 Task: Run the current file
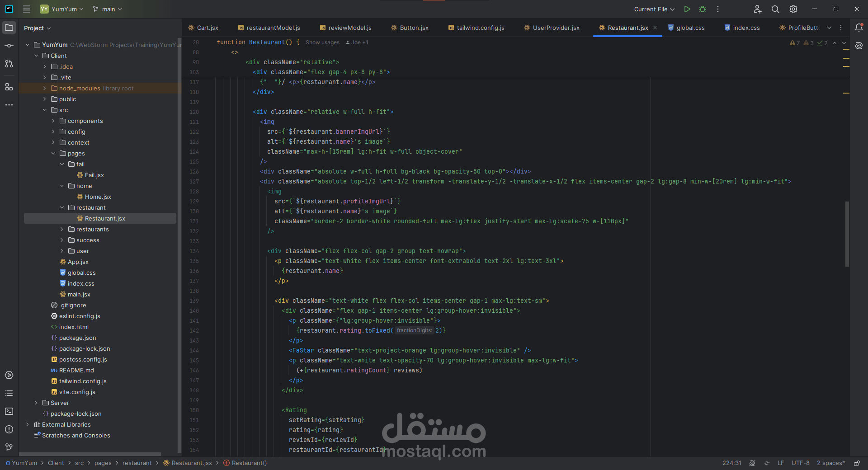(x=687, y=9)
